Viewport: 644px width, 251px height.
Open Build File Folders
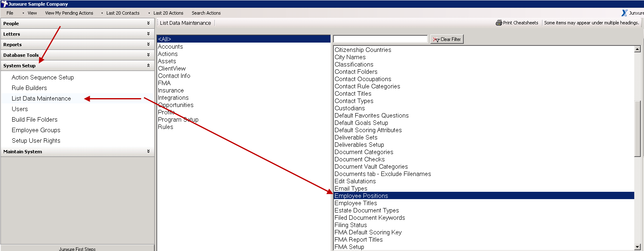(35, 120)
